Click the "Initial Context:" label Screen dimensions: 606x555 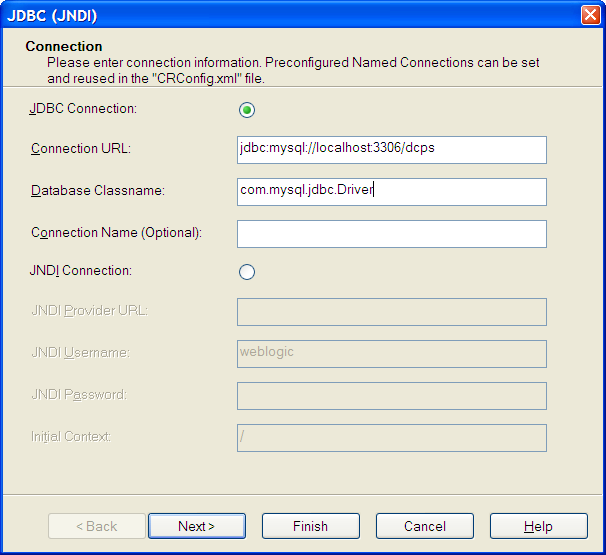[x=71, y=437]
